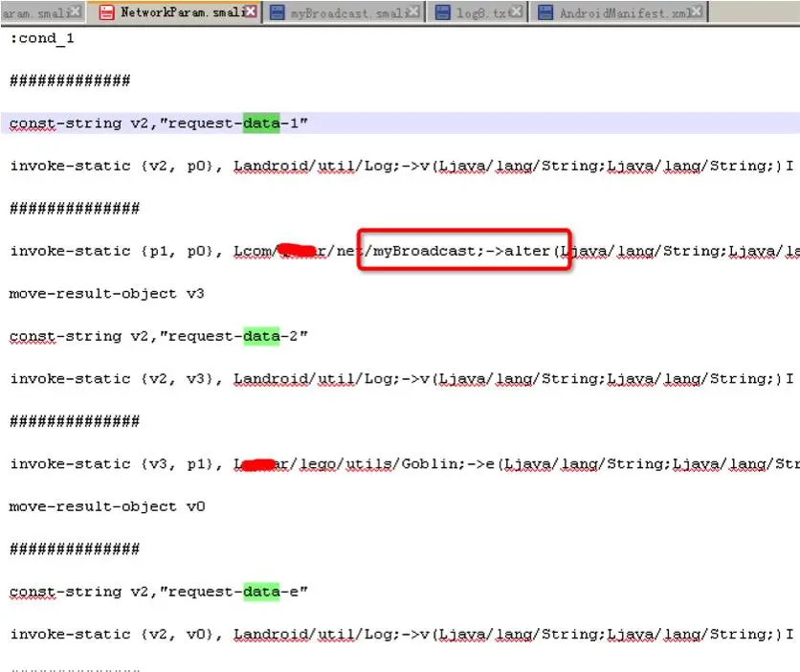Click the move-result-object v3 line

pos(106,294)
